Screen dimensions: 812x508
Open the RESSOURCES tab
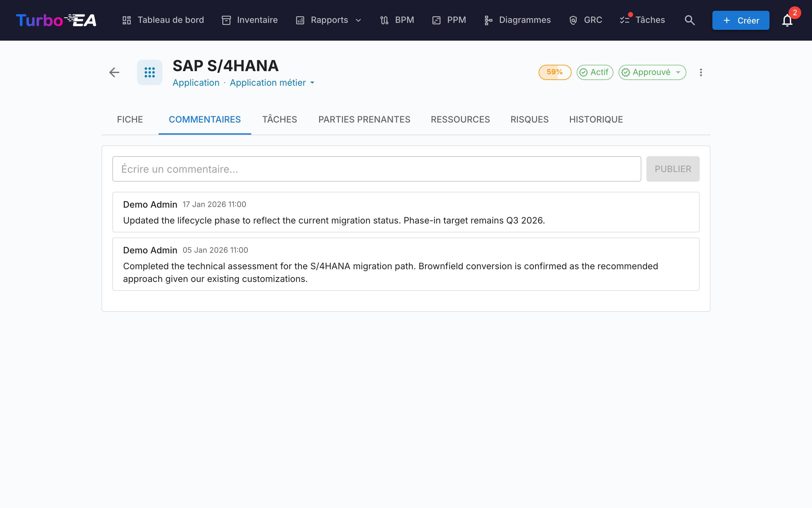point(460,120)
